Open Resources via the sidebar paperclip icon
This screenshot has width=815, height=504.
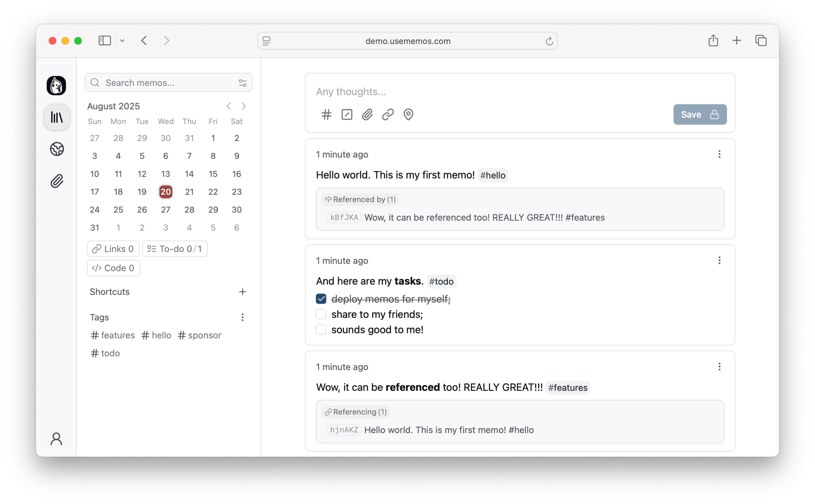tap(57, 181)
